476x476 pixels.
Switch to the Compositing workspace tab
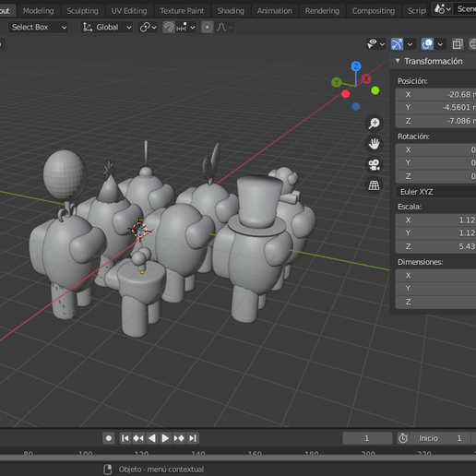pos(374,11)
